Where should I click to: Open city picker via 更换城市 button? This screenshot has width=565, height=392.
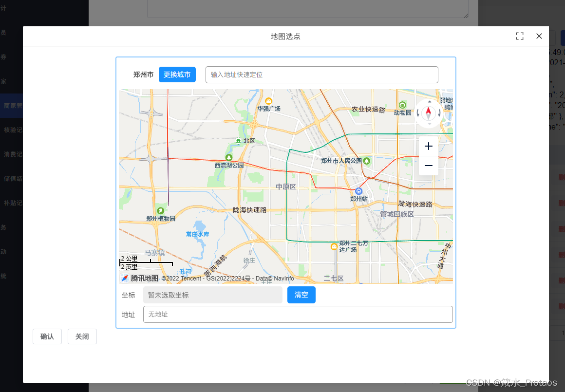click(177, 75)
